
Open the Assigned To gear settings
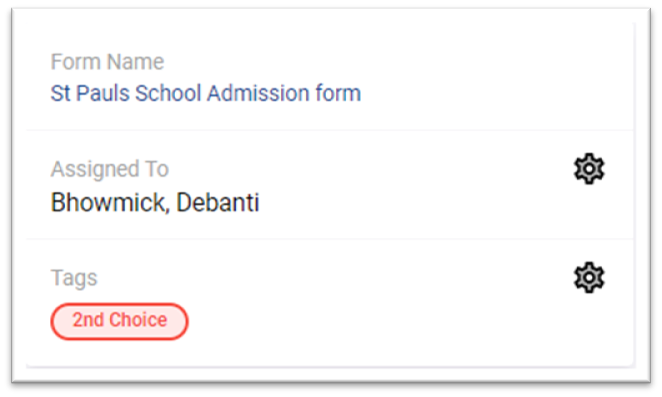tap(589, 169)
